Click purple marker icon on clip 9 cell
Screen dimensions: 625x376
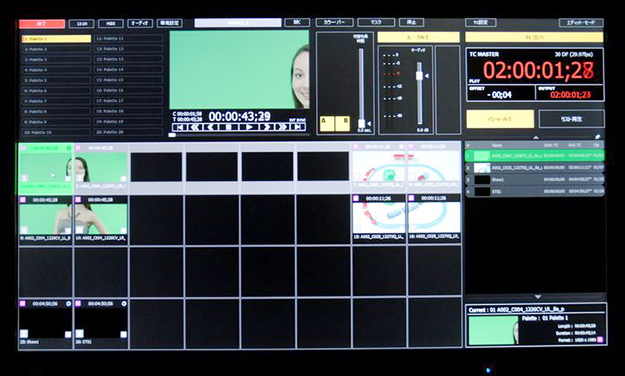[x=23, y=199]
